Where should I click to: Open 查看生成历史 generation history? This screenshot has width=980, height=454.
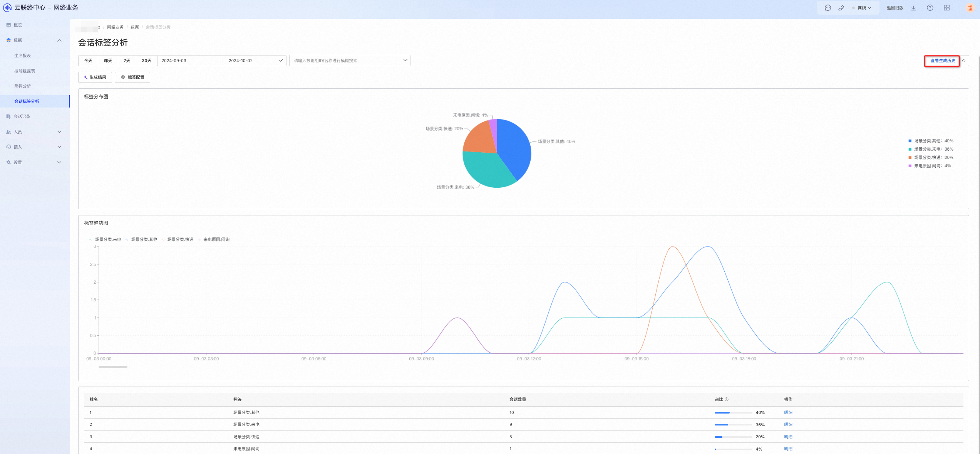[943, 61]
